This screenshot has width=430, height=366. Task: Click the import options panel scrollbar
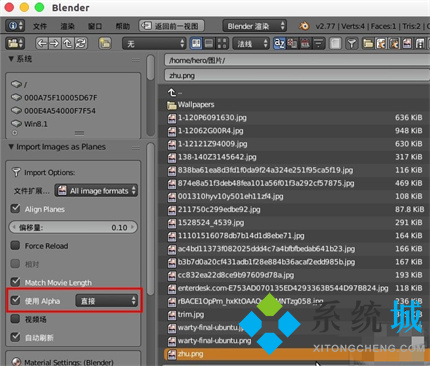click(151, 219)
